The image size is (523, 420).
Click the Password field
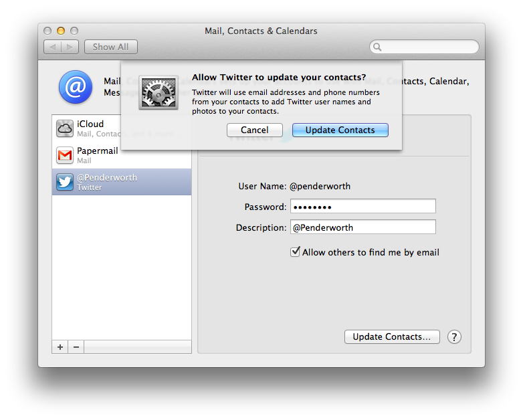tap(363, 206)
